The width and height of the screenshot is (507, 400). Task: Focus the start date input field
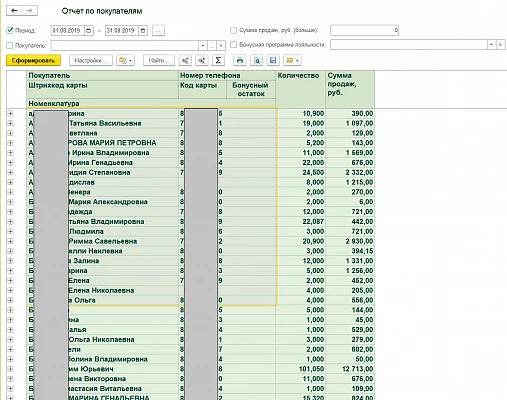tap(68, 31)
